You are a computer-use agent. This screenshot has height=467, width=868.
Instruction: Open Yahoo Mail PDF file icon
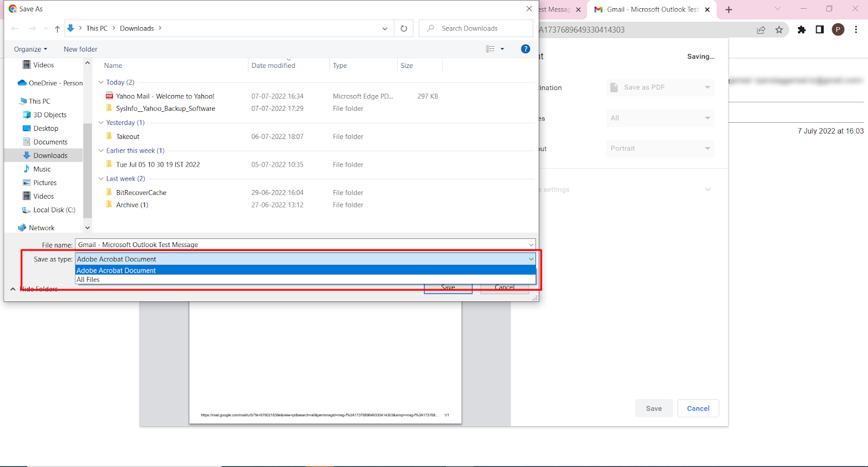click(x=109, y=96)
